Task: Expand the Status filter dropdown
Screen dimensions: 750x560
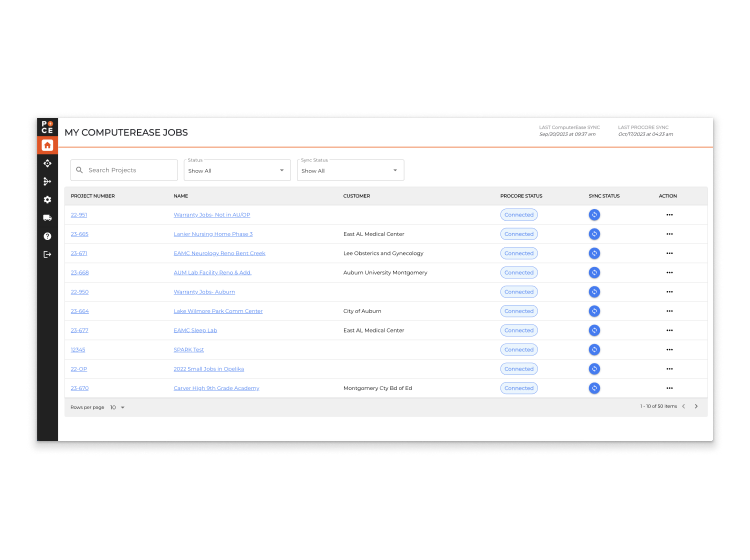Action: [237, 170]
